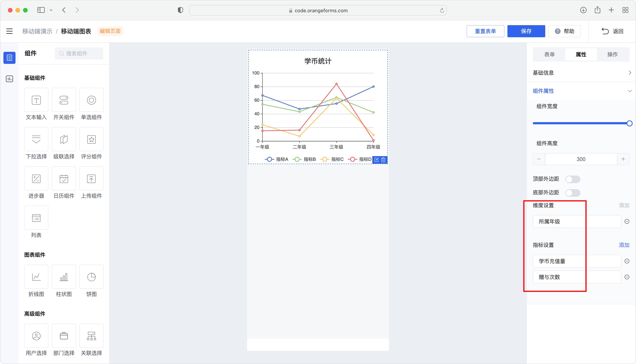Screen dimensions: 636x364
Task: Increase 组件高度 with the plus button
Action: pyautogui.click(x=623, y=159)
